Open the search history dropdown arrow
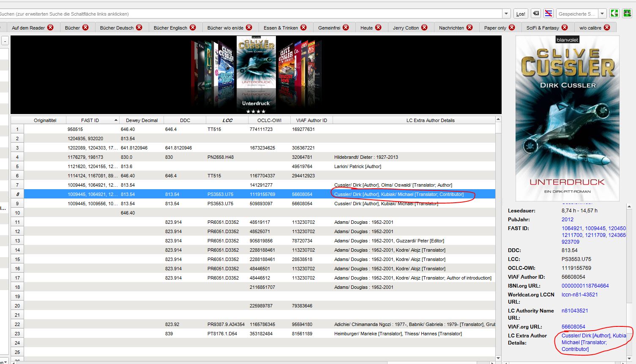 507,14
